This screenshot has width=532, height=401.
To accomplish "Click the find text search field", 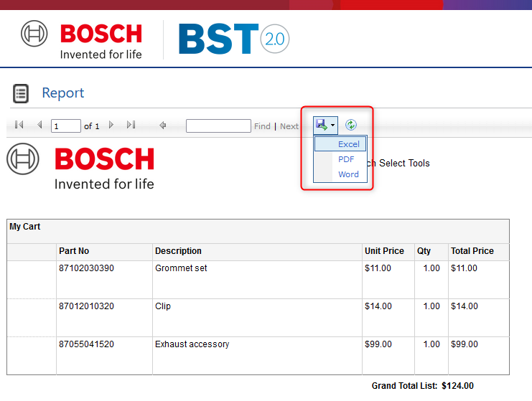I will click(x=218, y=126).
